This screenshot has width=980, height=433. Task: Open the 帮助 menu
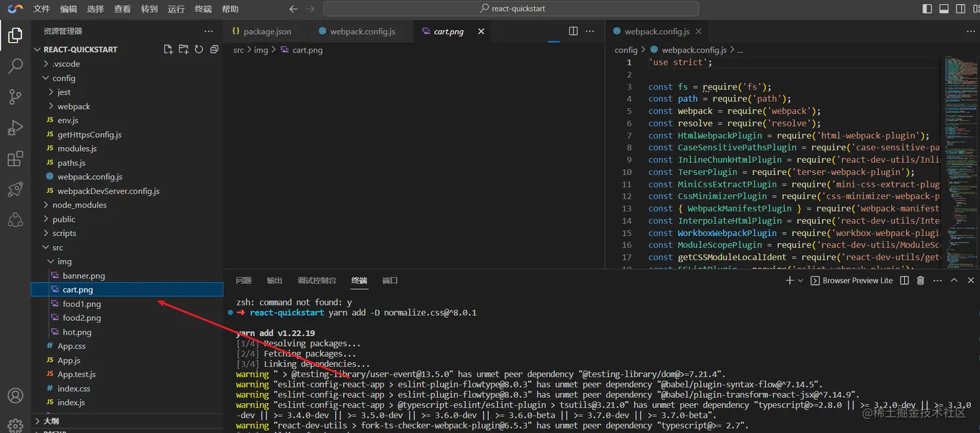[230, 9]
